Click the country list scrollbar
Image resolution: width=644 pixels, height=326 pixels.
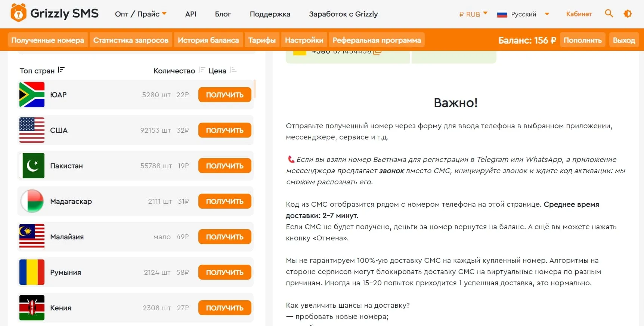pos(255,89)
